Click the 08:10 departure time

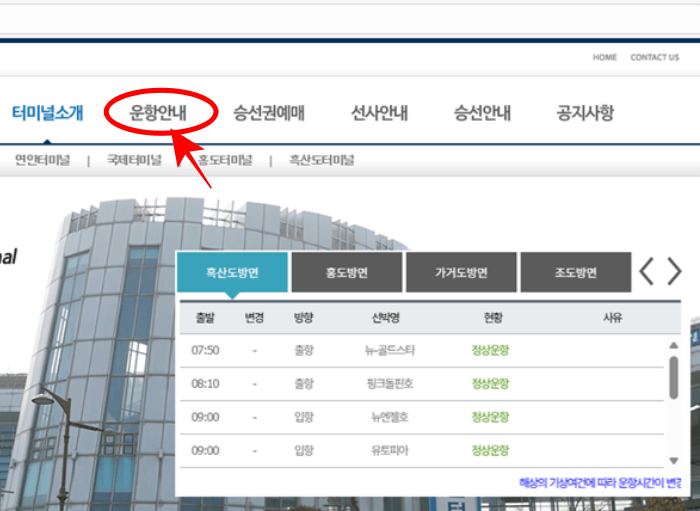pyautogui.click(x=205, y=384)
